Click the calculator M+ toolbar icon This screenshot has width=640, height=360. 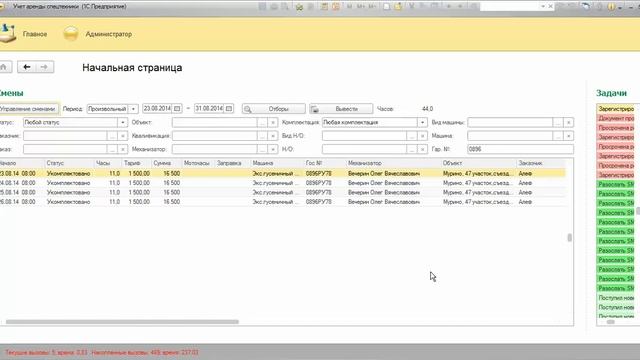tap(361, 7)
